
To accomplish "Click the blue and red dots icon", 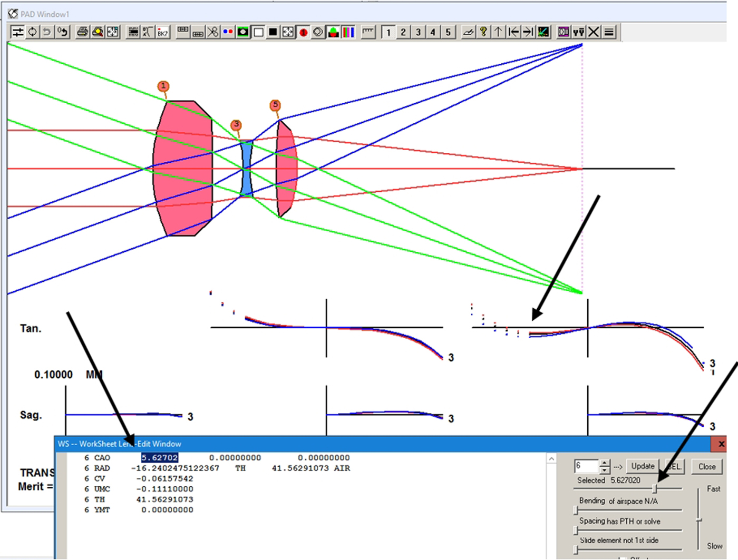I will point(228,32).
